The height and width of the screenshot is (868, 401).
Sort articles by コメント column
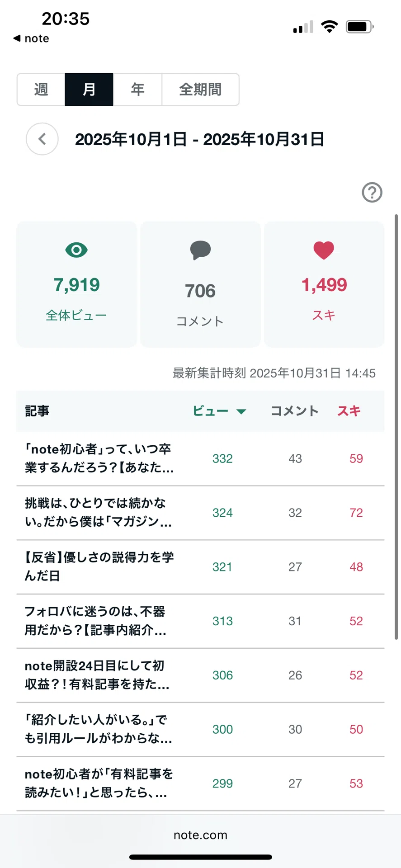tap(295, 411)
